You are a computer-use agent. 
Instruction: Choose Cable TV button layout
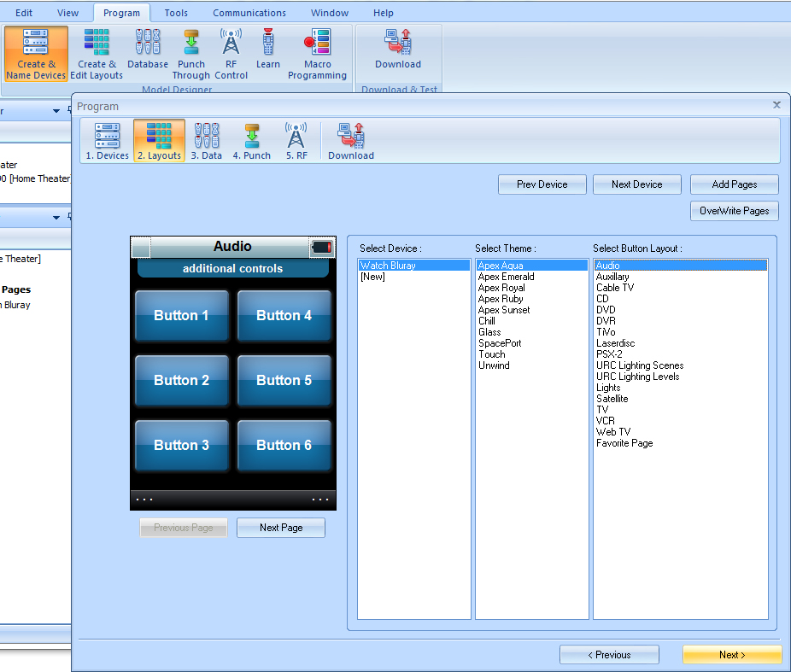pos(615,288)
